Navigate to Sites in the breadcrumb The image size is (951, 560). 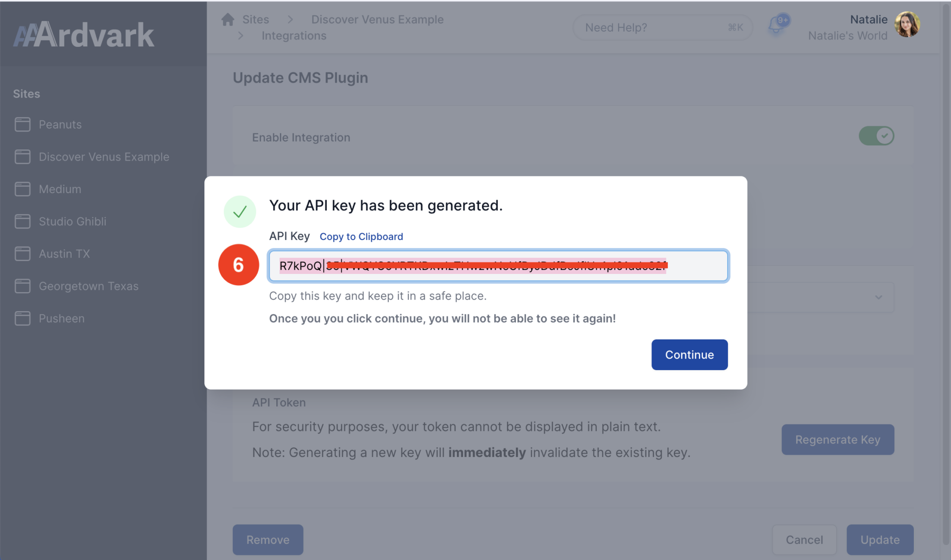click(x=256, y=19)
